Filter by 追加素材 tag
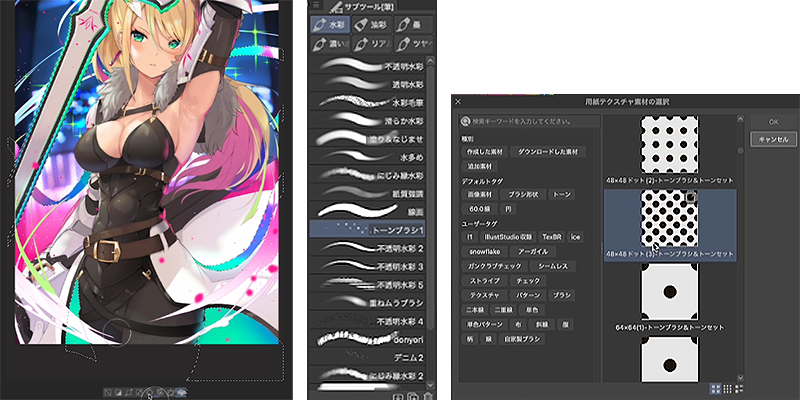The image size is (800, 400). click(479, 166)
